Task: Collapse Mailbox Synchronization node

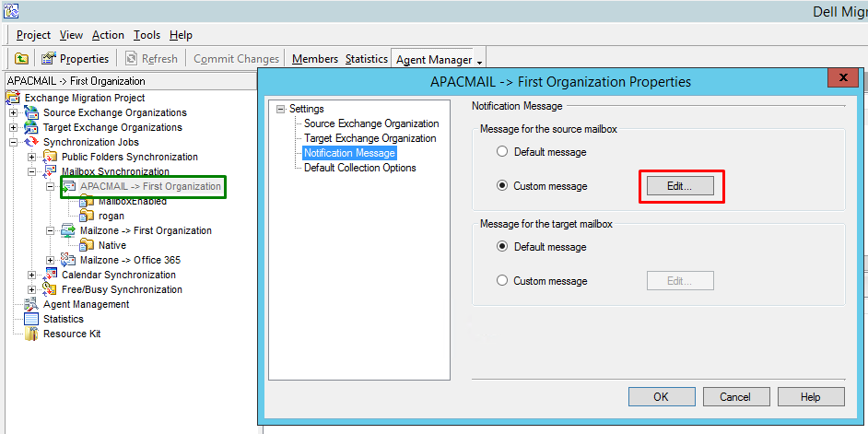Action: (x=31, y=171)
